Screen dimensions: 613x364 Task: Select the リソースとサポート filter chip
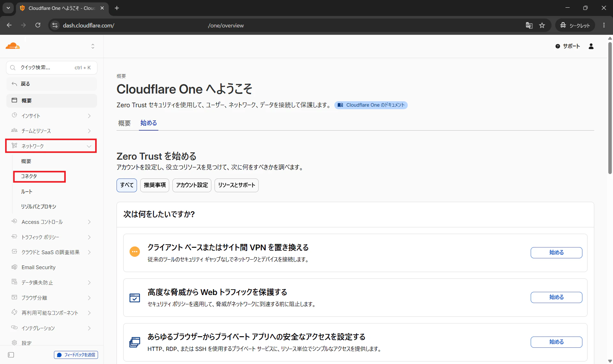click(x=237, y=185)
